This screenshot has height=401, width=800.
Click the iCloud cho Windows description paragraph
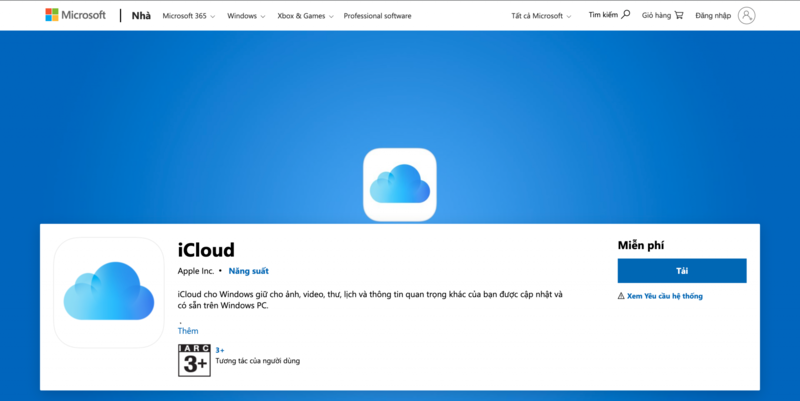click(370, 300)
